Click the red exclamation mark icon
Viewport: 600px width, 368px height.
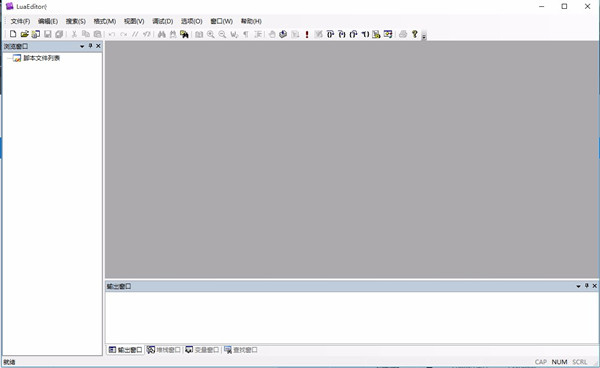pyautogui.click(x=307, y=34)
